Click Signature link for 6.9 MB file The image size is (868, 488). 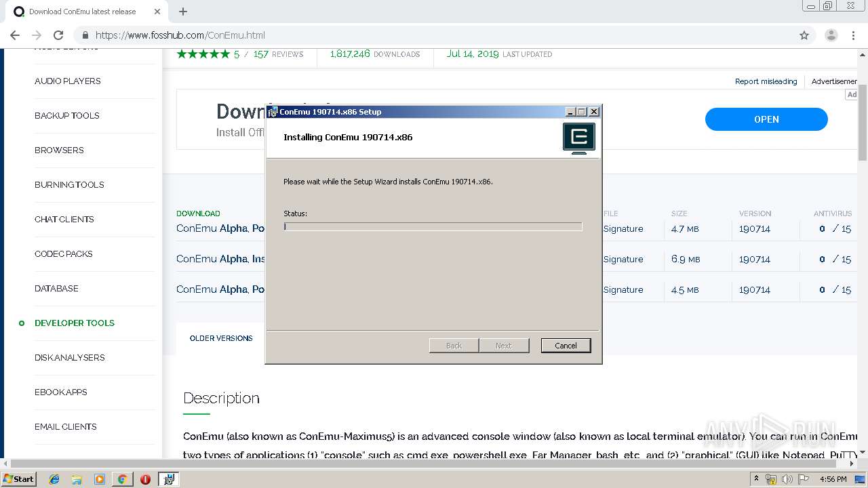(x=623, y=259)
